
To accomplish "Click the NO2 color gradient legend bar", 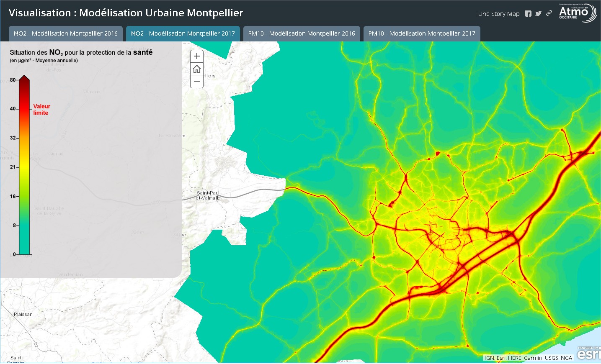I will click(x=24, y=165).
